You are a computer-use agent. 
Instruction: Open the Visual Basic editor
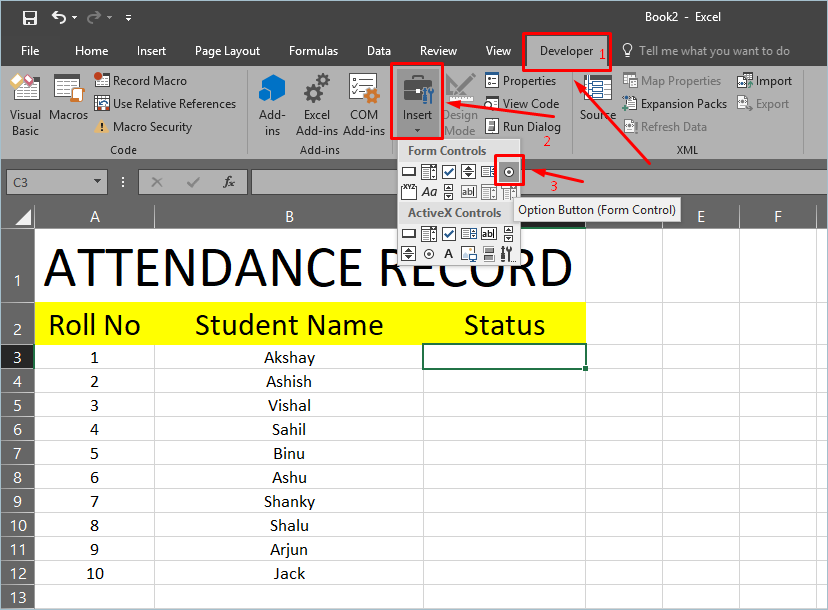pos(25,104)
